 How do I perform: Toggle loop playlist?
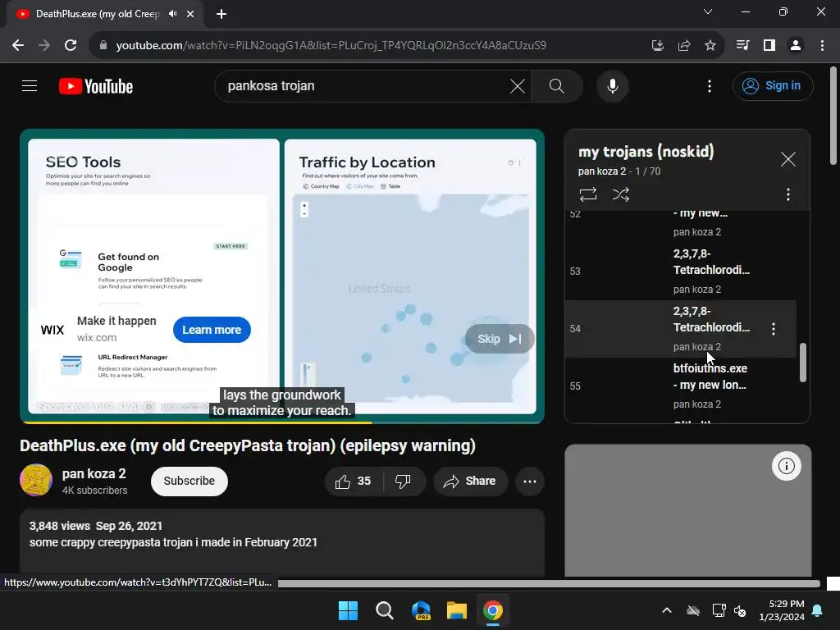click(587, 194)
